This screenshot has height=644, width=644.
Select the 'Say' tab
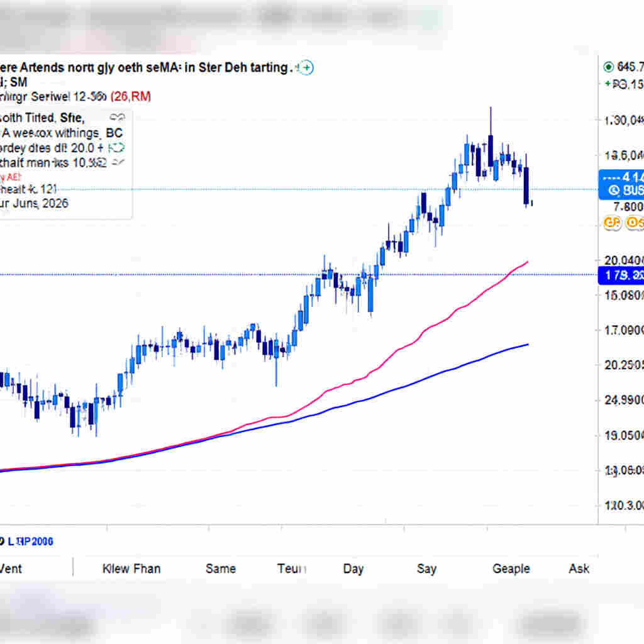426,569
